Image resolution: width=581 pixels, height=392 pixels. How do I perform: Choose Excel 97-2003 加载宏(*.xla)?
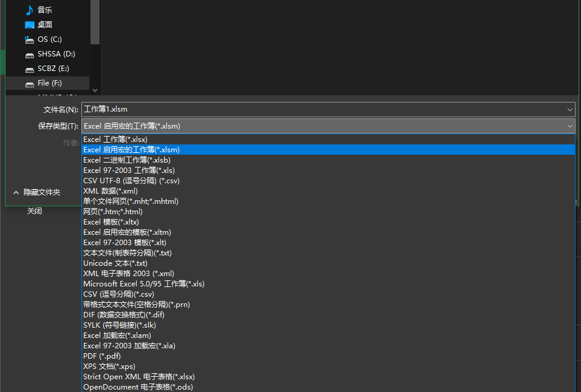coord(328,346)
